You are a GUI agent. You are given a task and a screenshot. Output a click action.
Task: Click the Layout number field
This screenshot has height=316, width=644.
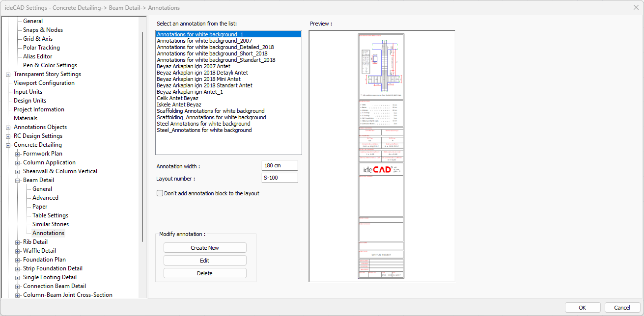280,178
